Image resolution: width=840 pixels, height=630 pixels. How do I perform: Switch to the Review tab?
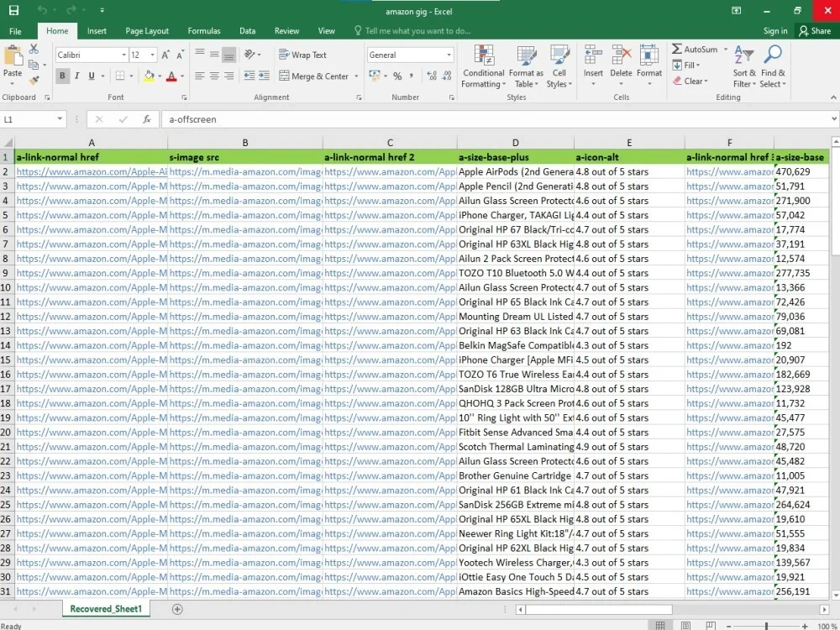[x=286, y=31]
